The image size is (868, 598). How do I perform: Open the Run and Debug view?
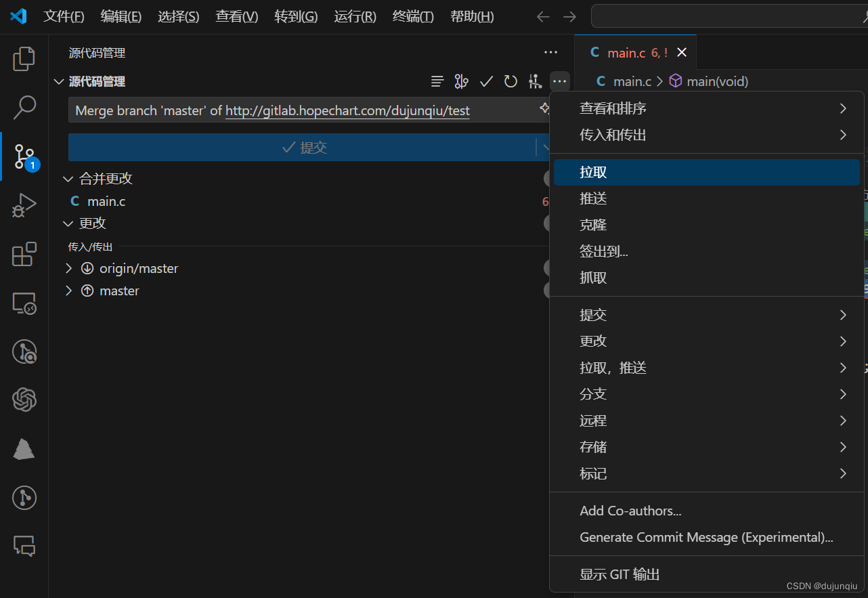pos(24,205)
